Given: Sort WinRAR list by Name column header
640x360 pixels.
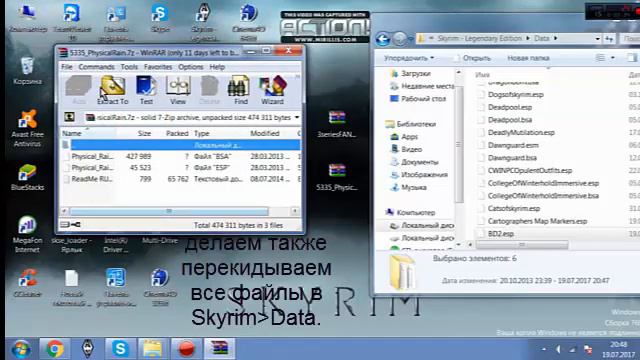Looking at the screenshot, I should pyautogui.click(x=88, y=133).
